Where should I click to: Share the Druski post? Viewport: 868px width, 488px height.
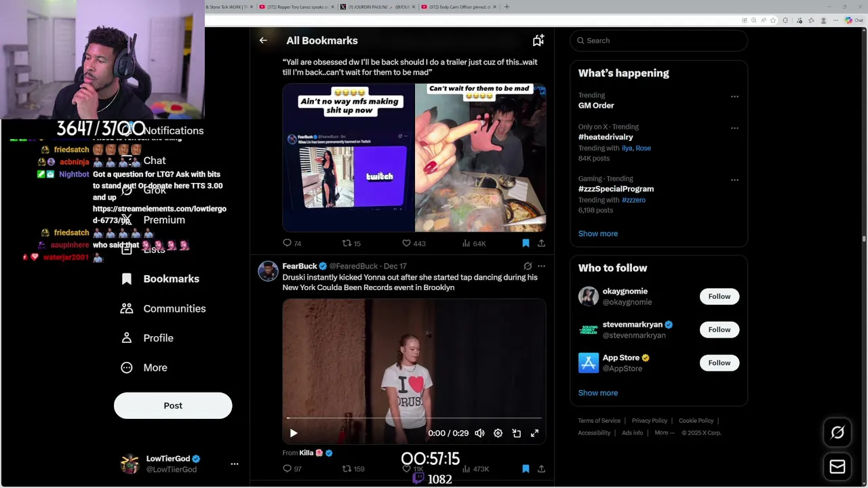point(541,468)
